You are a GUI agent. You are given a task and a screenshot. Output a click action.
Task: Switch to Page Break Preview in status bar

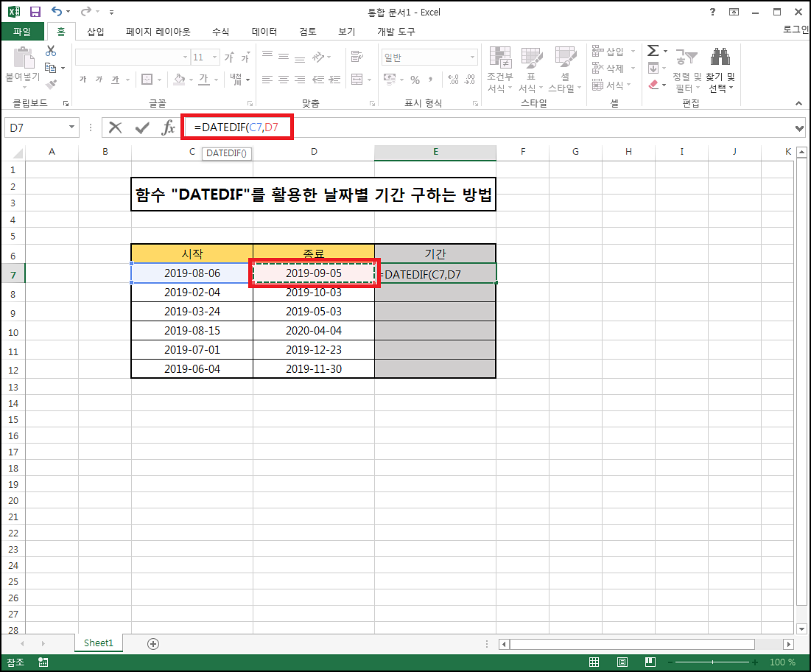pos(650,662)
